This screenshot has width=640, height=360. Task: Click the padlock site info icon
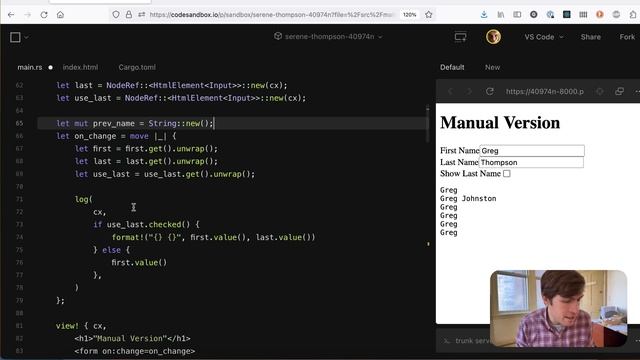129,15
